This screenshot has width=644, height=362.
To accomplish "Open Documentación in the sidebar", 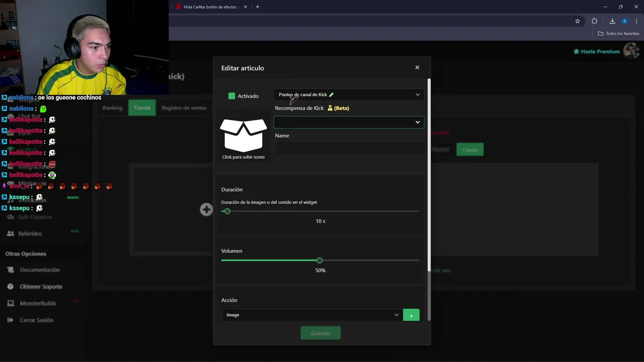I will click(x=39, y=270).
